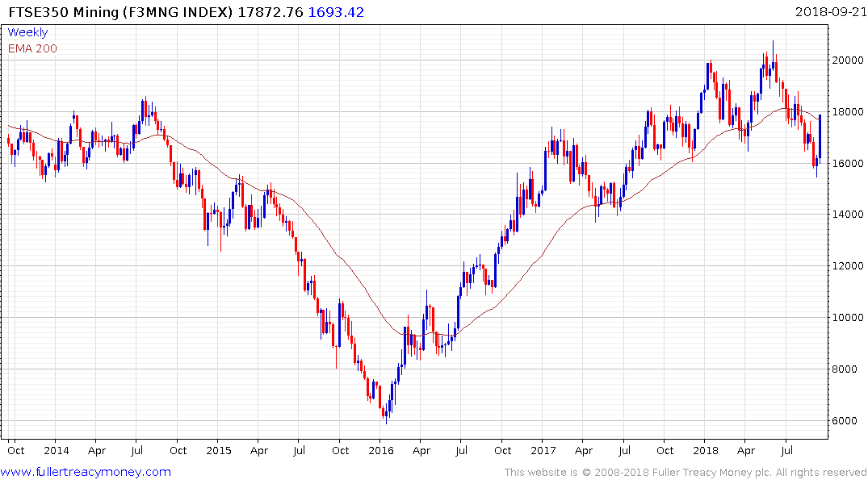Screen dimensions: 868x484
Task: Click the 2014 x-axis year label
Action: pyautogui.click(x=55, y=450)
